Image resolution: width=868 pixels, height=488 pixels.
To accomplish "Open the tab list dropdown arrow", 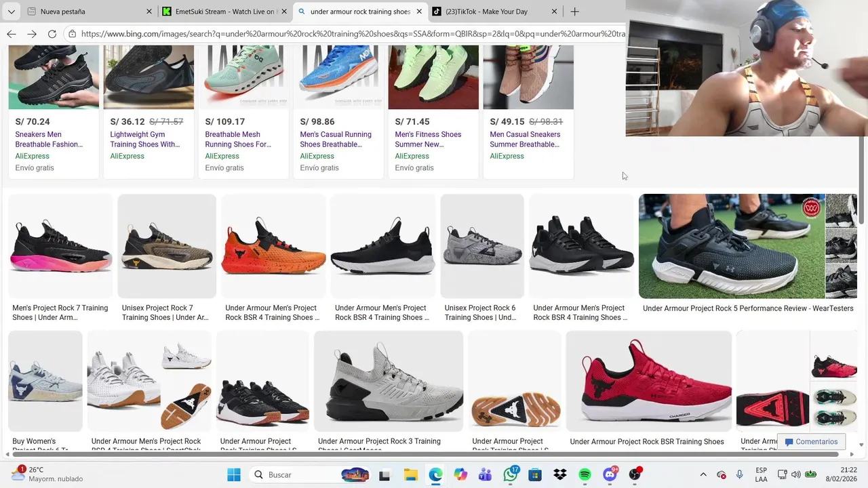I will point(11,12).
